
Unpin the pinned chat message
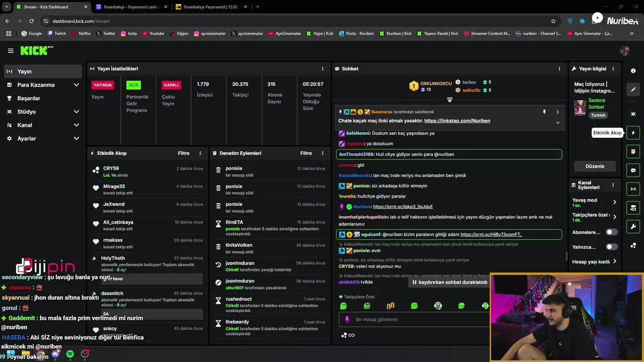(x=544, y=112)
